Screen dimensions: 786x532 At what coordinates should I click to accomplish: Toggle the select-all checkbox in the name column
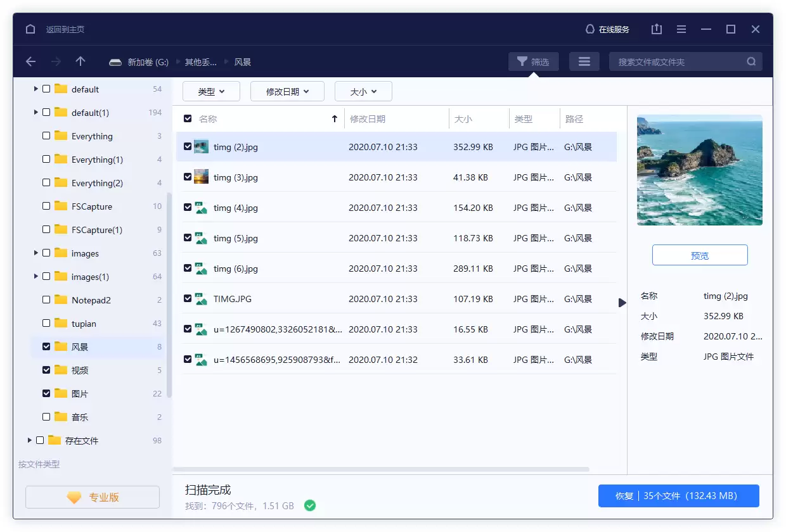click(x=186, y=118)
